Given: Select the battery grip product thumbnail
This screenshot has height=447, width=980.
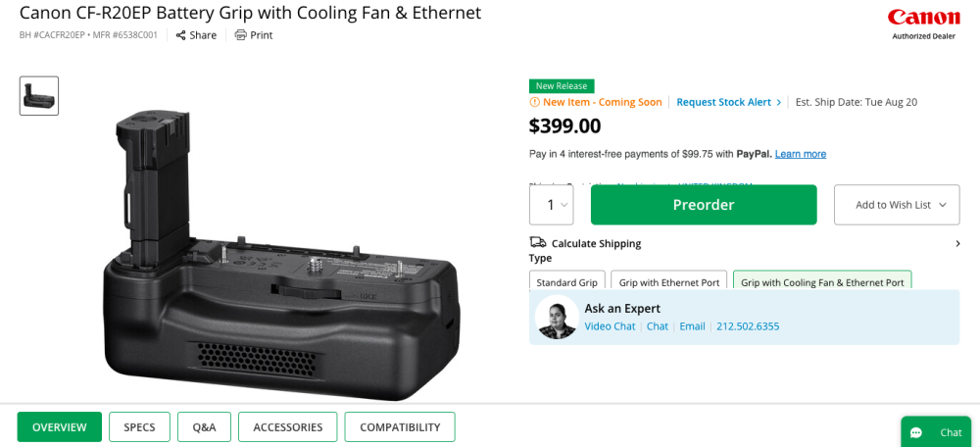Looking at the screenshot, I should click(x=39, y=96).
